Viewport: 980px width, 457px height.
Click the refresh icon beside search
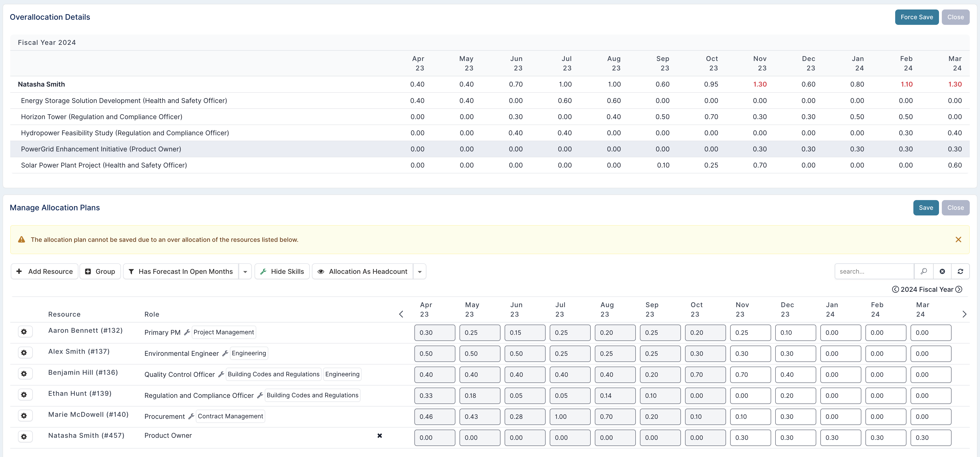(x=960, y=271)
